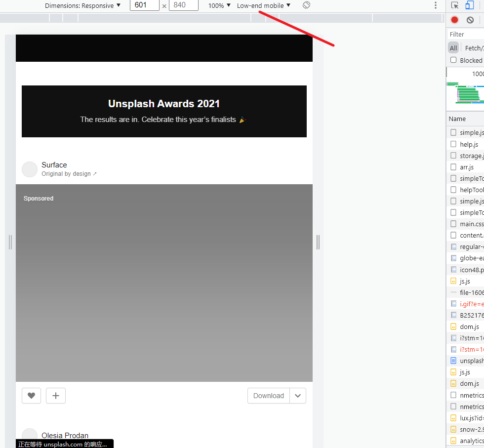Screen dimensions: 484x448
Task: Open the 100% zoom dropdown
Action: point(219,5)
